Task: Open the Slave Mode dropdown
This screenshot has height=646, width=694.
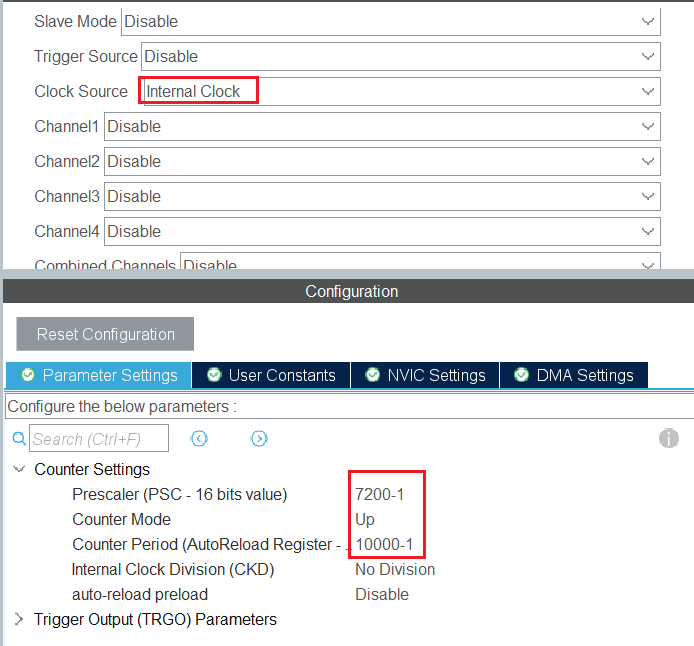Action: tap(390, 21)
